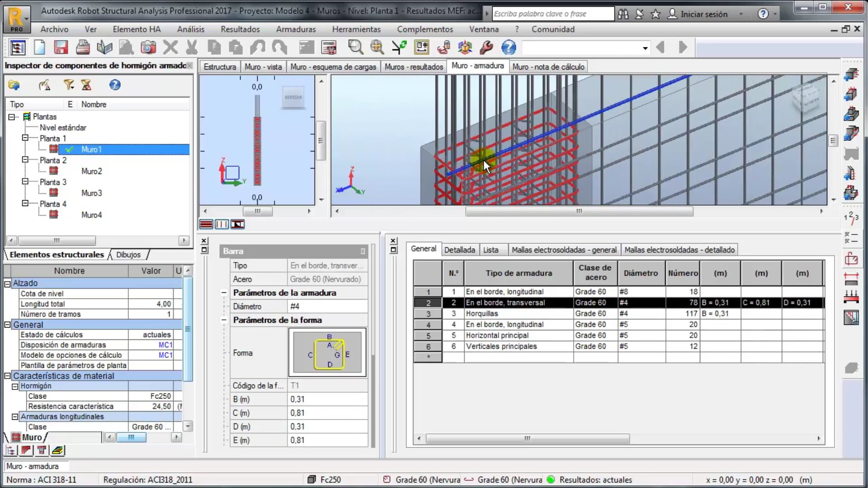
Task: Click the keyword search input field
Action: coord(551,14)
